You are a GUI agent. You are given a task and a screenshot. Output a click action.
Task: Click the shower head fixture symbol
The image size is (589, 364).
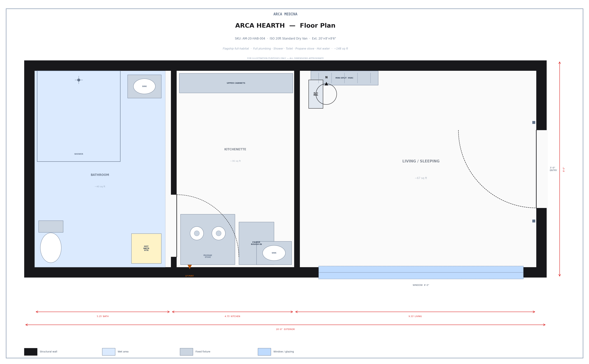[79, 80]
